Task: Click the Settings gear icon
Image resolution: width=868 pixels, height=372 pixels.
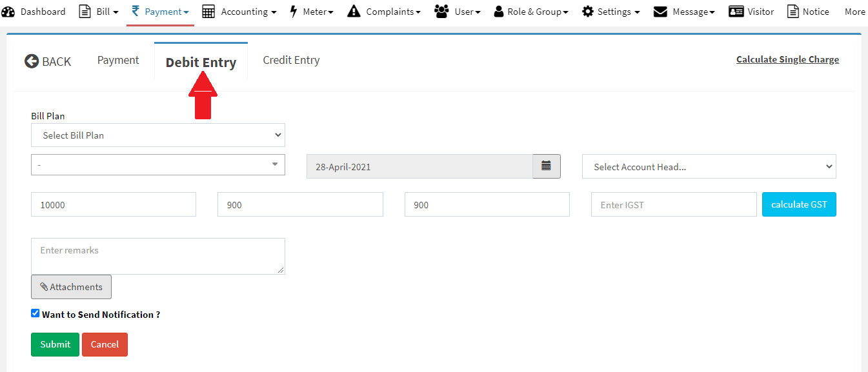Action: (x=587, y=12)
